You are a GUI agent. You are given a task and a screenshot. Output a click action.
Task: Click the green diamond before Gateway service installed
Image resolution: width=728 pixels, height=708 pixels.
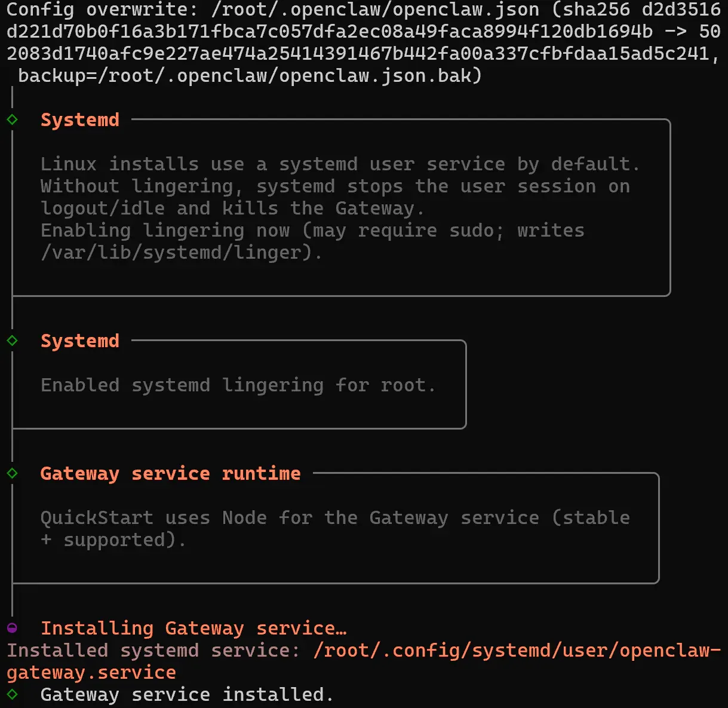pyautogui.click(x=12, y=694)
